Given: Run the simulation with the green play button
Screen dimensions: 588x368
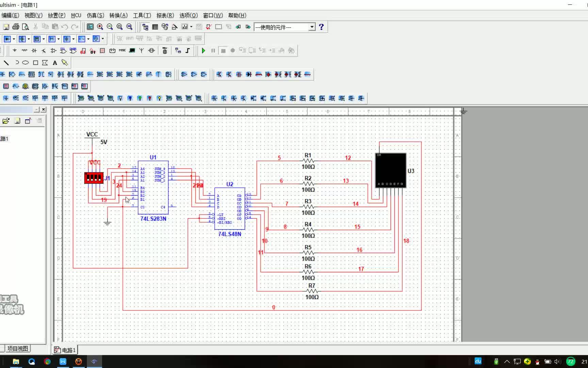Looking at the screenshot, I should click(203, 51).
